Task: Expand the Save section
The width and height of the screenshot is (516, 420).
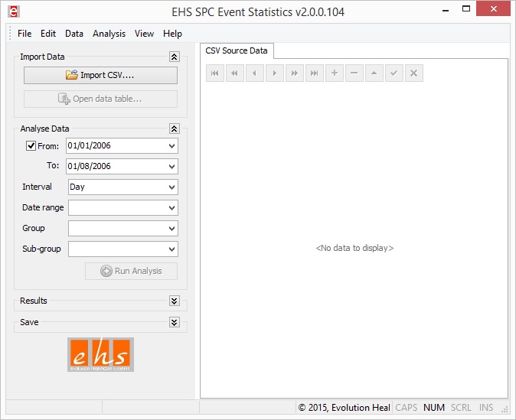Action: 174,323
